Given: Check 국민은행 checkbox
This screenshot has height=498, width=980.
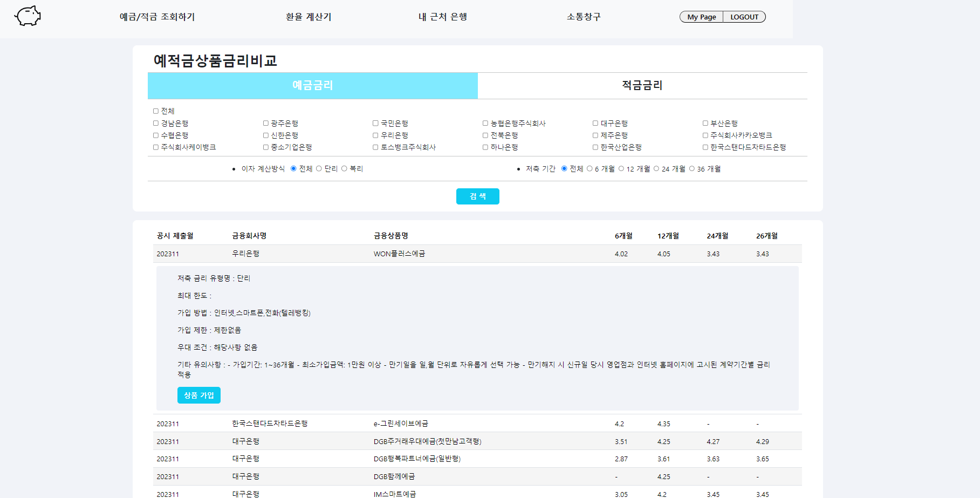Looking at the screenshot, I should (375, 124).
